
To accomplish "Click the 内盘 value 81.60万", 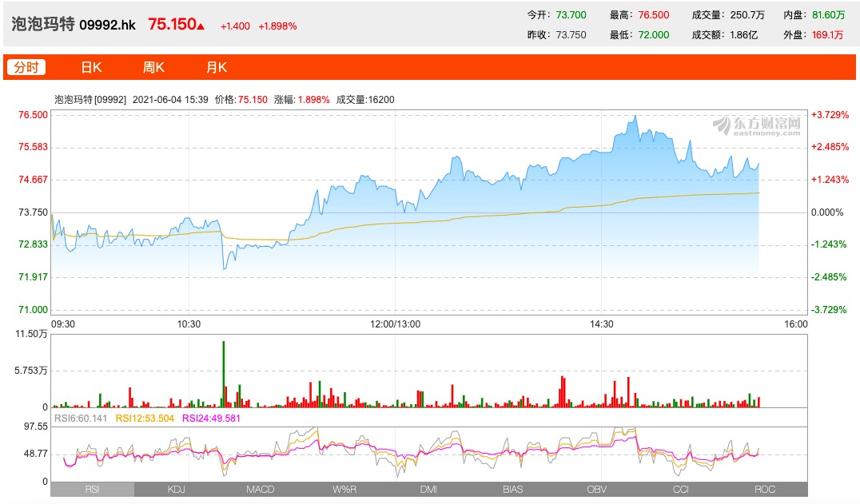I will click(828, 15).
